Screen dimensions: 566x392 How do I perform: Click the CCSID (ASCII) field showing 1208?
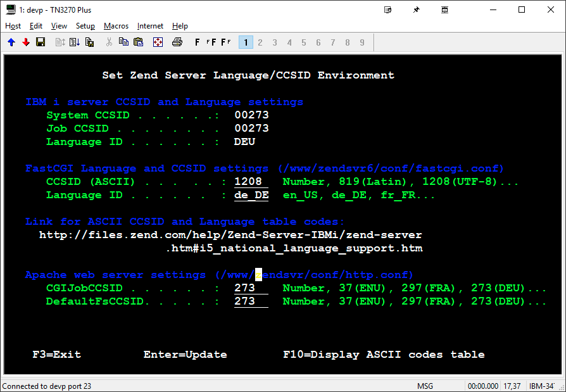[251, 182]
